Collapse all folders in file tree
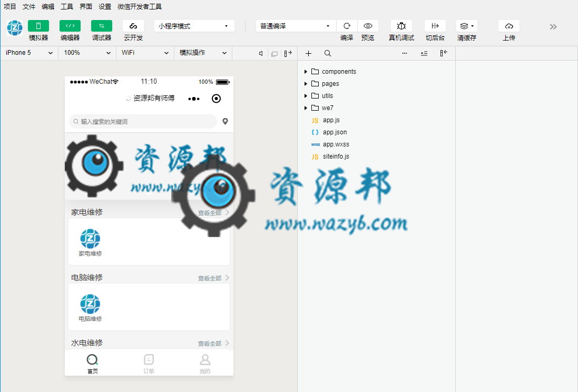This screenshot has width=578, height=392. coord(424,53)
